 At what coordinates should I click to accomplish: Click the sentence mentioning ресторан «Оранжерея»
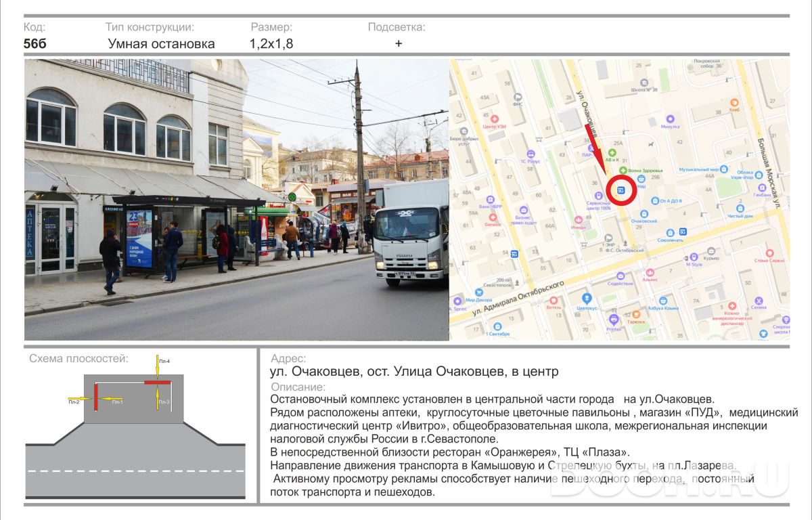coord(450,452)
